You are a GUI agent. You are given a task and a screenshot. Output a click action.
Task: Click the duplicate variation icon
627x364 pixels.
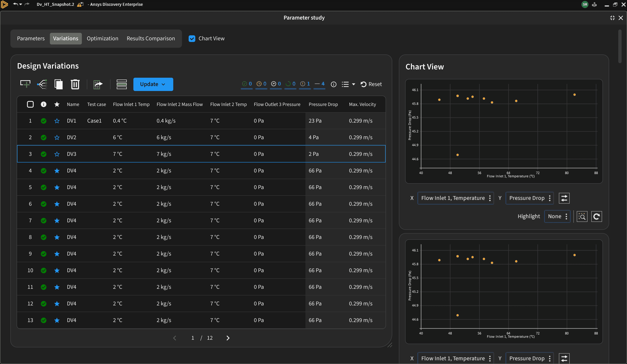pos(58,84)
